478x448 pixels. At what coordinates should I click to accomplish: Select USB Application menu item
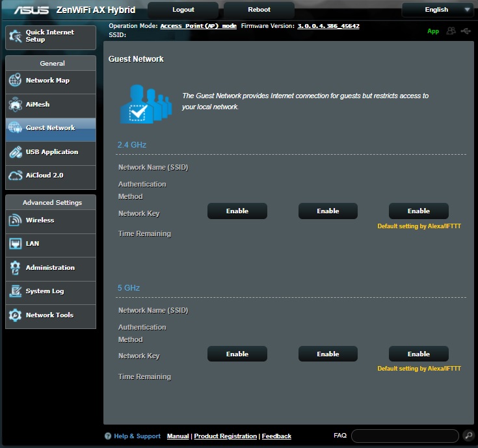click(51, 152)
